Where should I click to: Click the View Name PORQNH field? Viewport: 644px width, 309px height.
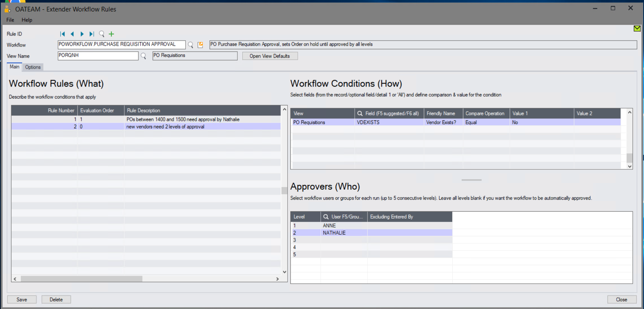point(98,56)
